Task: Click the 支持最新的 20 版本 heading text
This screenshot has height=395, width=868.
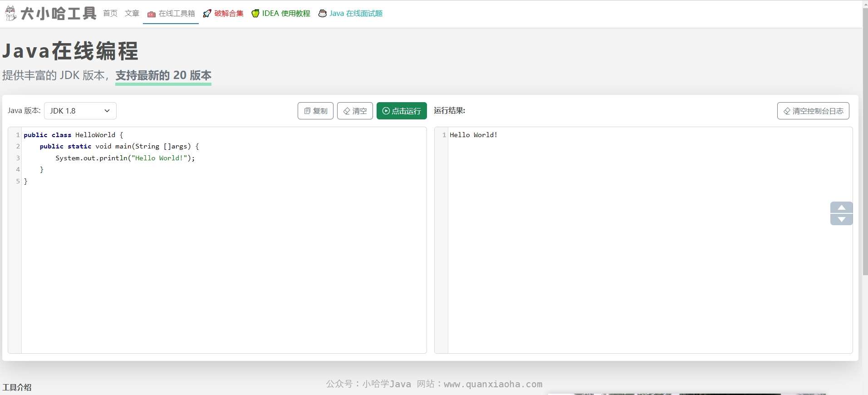Action: point(163,75)
